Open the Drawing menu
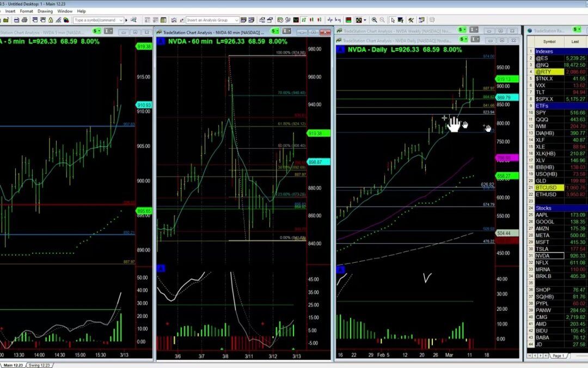Screen dimensions: 588x368 coord(45,11)
